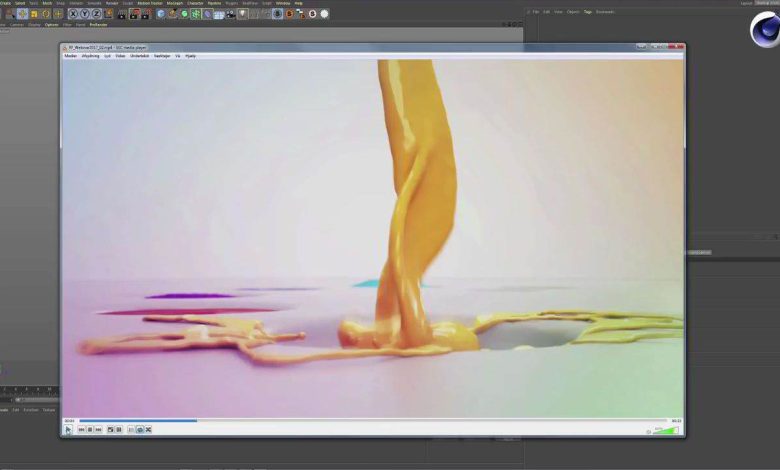Open the MoGraph menu
The height and width of the screenshot is (470, 780).
coord(175,3)
